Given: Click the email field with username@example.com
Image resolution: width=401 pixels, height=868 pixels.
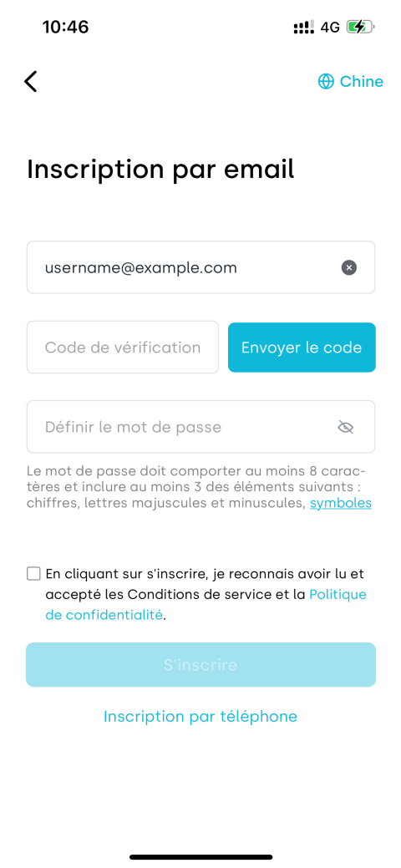Looking at the screenshot, I should (200, 267).
